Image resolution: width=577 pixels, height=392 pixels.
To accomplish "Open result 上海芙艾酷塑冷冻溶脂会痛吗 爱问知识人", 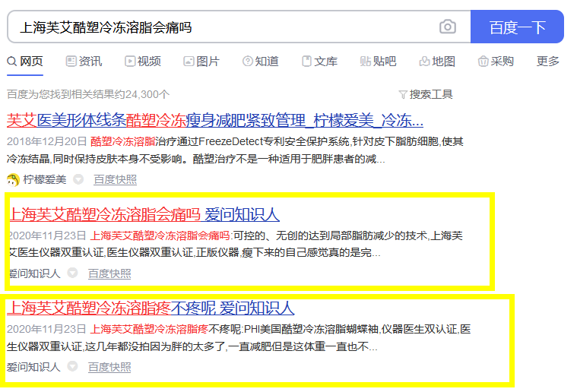I will 144,214.
